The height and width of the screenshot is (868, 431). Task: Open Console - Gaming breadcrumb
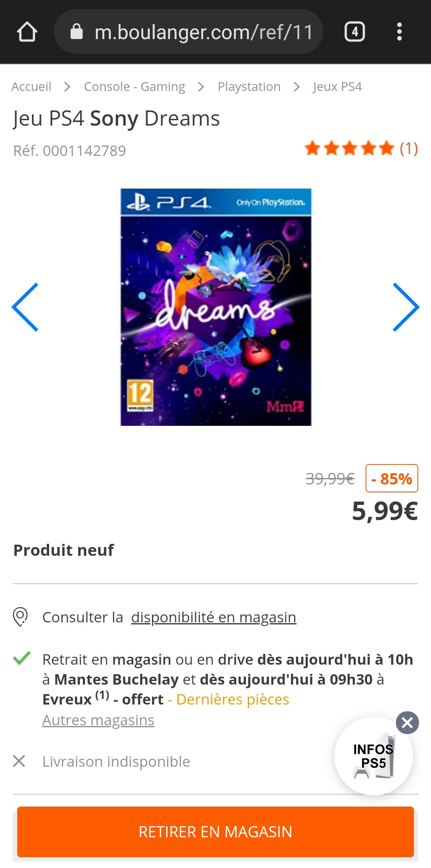pos(134,87)
